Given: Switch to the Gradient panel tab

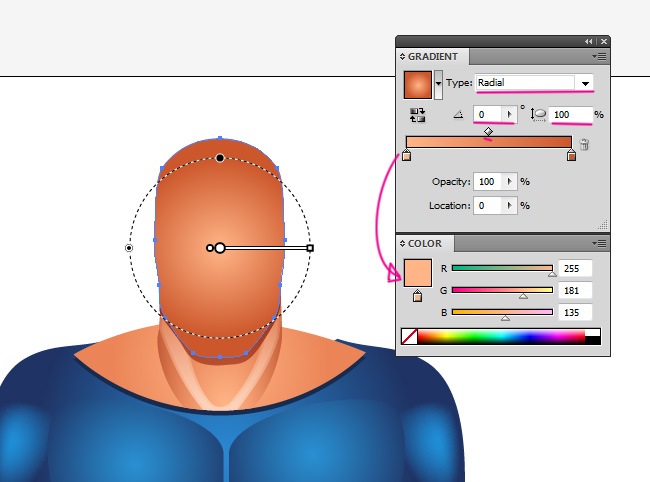Looking at the screenshot, I should tap(433, 57).
